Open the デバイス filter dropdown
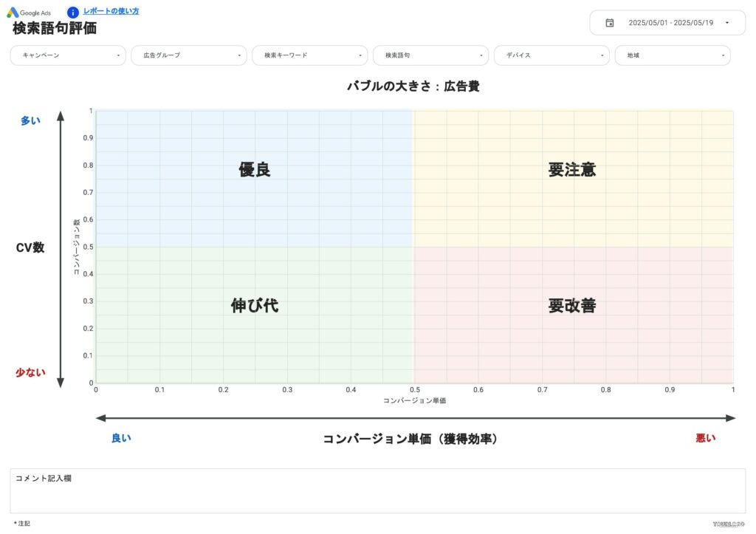This screenshot has height=534, width=756. [x=551, y=55]
